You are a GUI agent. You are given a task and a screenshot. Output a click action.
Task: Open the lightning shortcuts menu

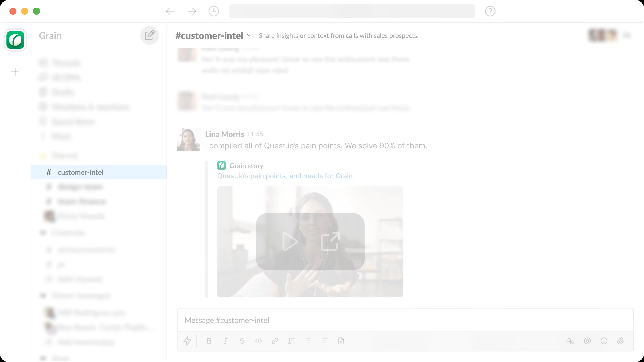(x=187, y=341)
